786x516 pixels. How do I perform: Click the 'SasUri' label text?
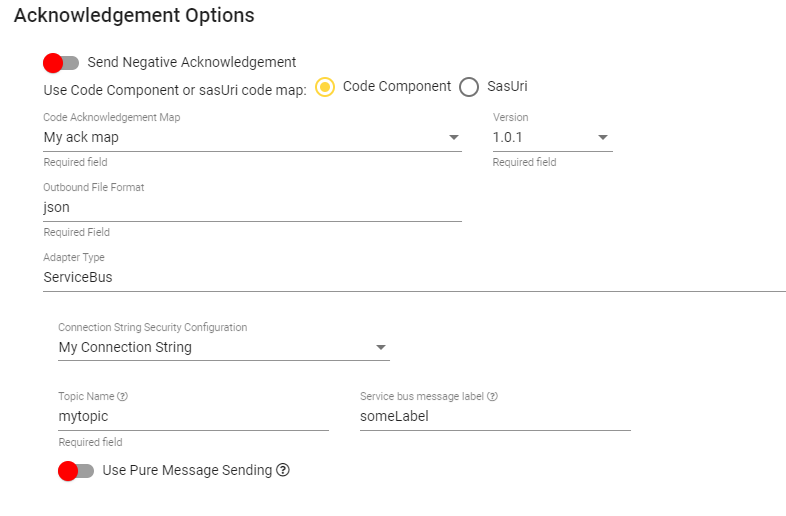pos(508,87)
